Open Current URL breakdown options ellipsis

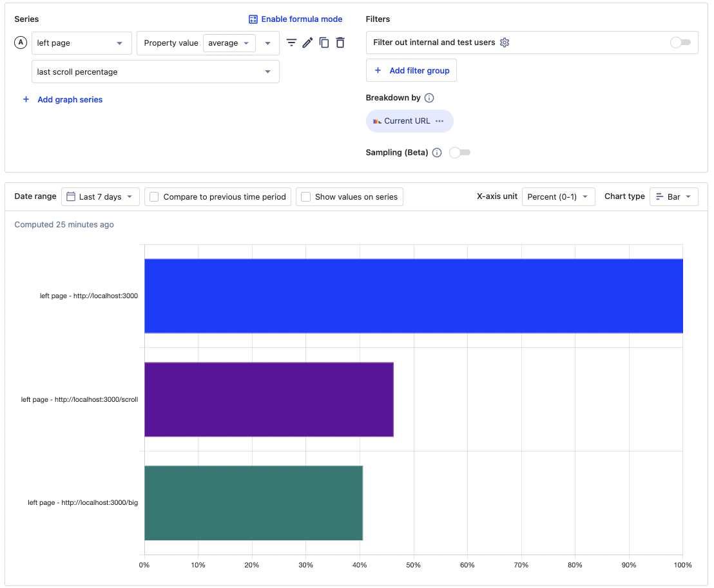click(439, 121)
